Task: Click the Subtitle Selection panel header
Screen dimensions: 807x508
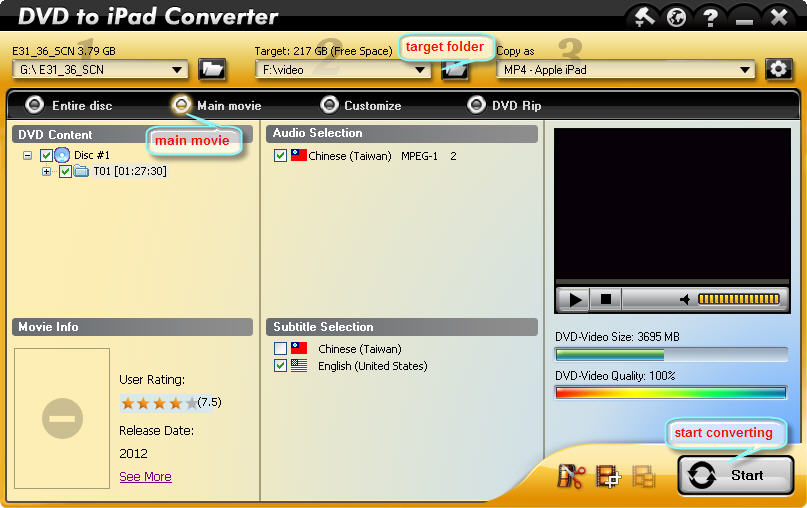Action: pos(401,327)
